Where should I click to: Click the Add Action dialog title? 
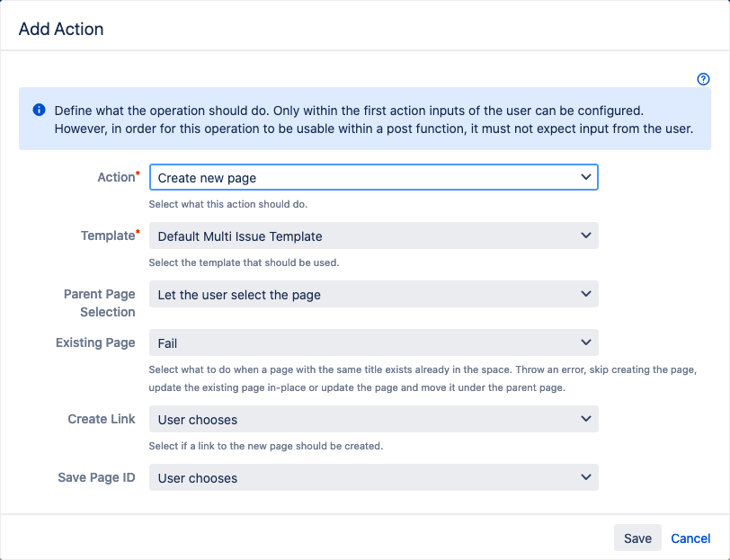pos(61,29)
